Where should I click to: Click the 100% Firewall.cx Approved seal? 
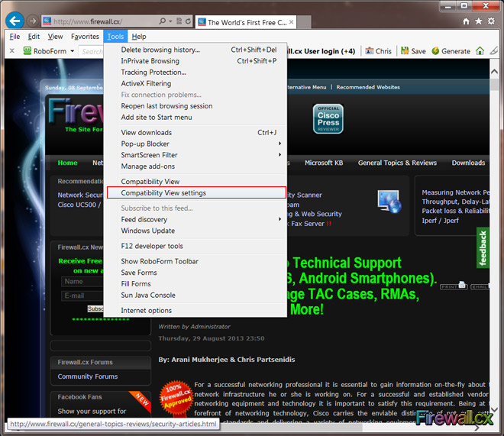click(176, 398)
